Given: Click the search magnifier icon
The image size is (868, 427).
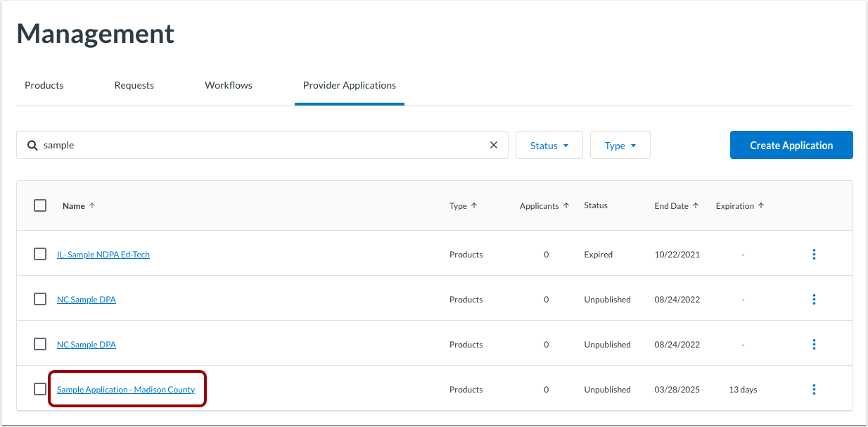Looking at the screenshot, I should [x=32, y=145].
